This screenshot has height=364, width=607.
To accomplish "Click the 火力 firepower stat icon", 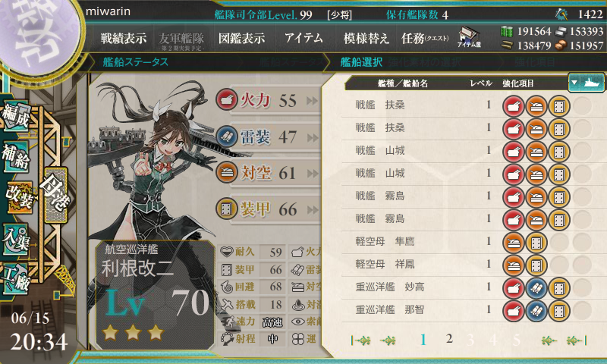I will [226, 100].
